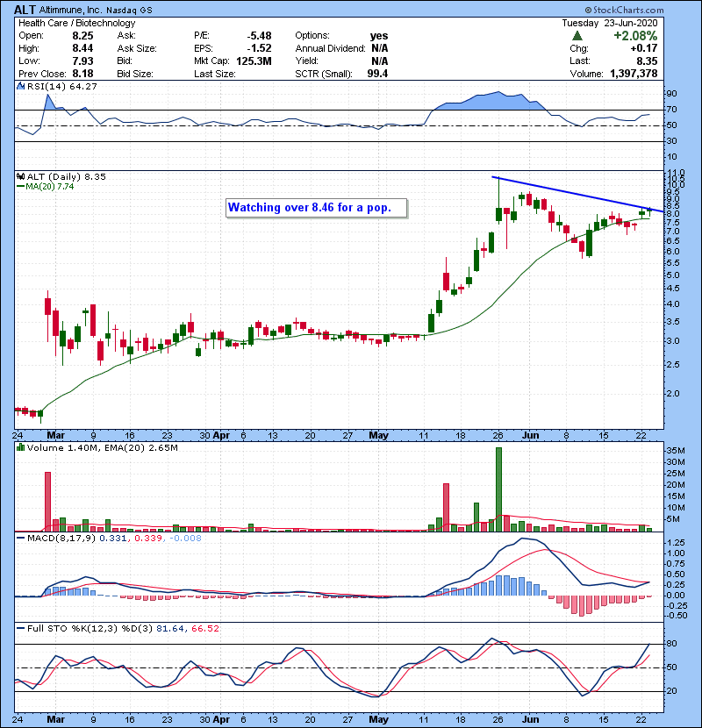Click the RSI(14) 64.27 panel label
702x728 pixels.
(61, 86)
